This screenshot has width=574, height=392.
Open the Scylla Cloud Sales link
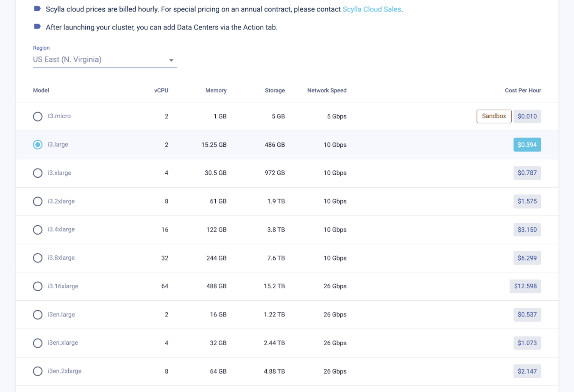click(372, 9)
